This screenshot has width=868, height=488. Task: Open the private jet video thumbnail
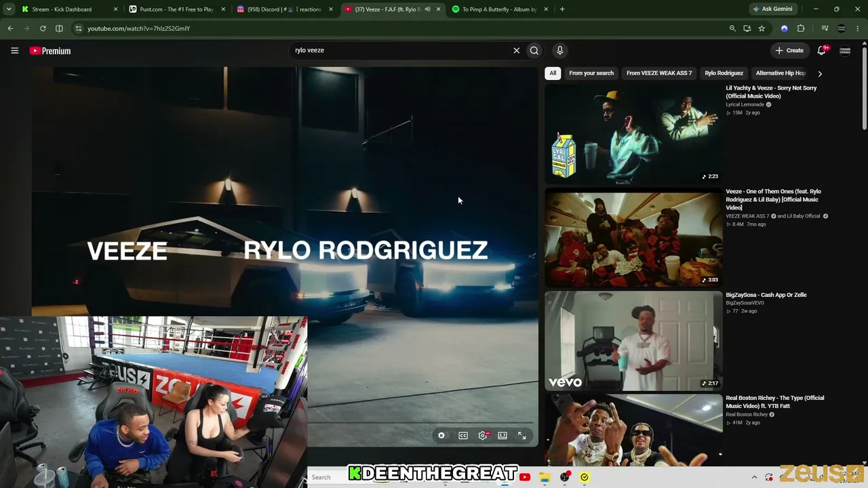coord(633,237)
